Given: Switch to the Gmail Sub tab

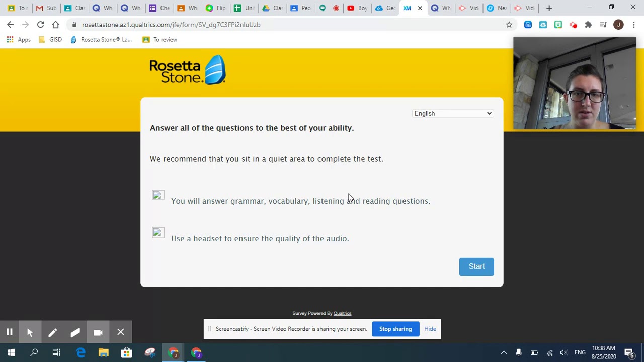Looking at the screenshot, I should pos(45,8).
